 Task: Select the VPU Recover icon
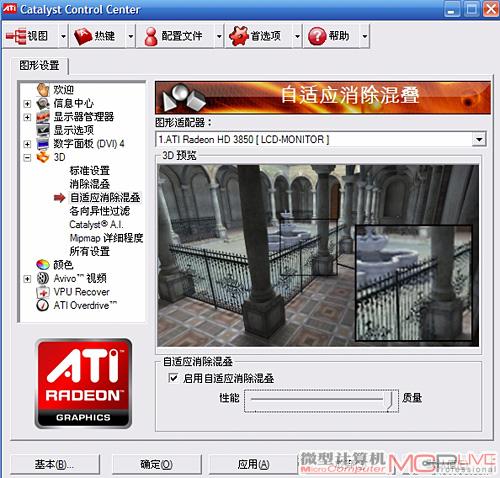[42, 292]
